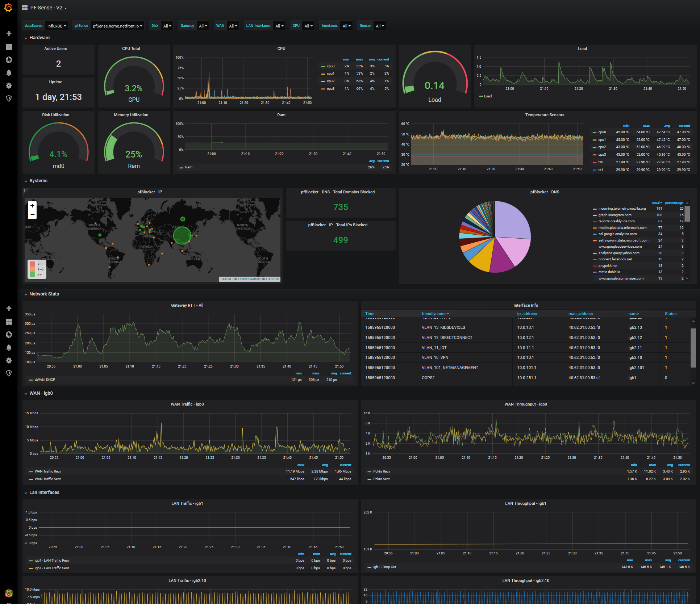Open the Configuration gear icon
This screenshot has height=604, width=700.
[x=9, y=86]
